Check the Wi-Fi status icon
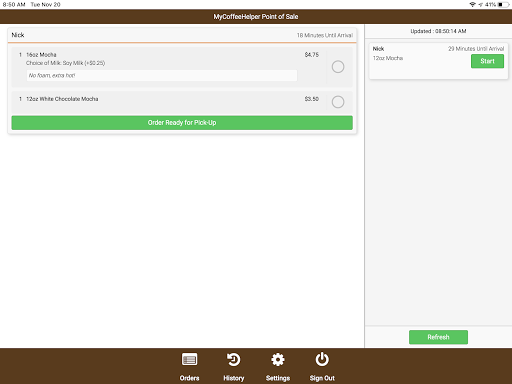This screenshot has height=384, width=512. coord(472,4)
